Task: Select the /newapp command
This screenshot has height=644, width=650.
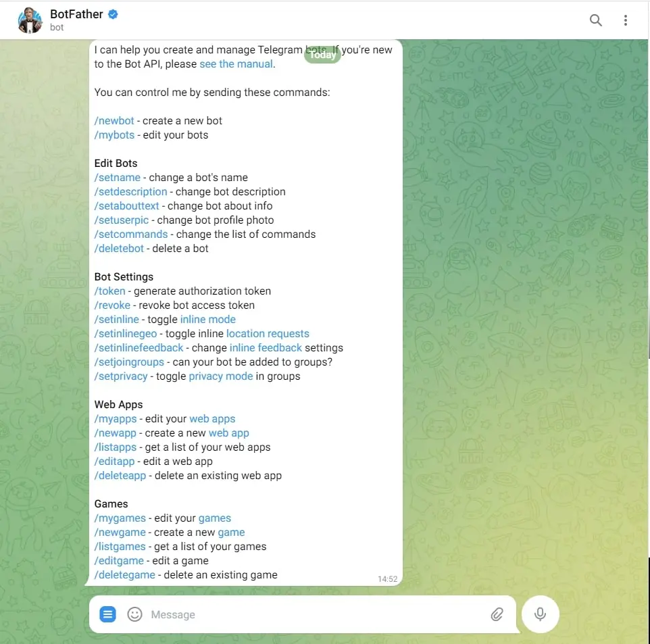Action: click(116, 433)
